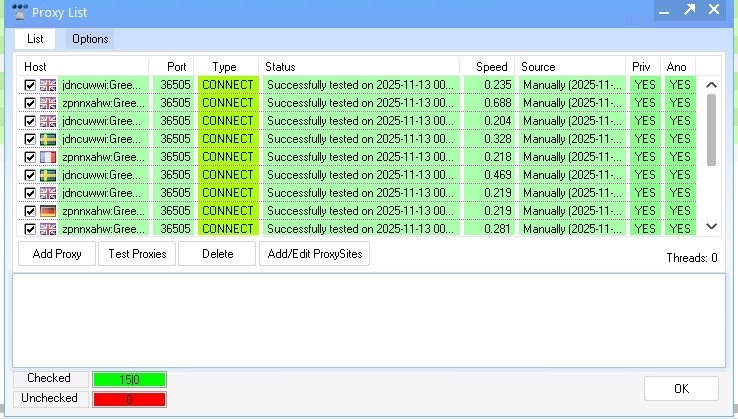Sort the proxies by the Speed column header
This screenshot has width=738, height=419.
pos(491,67)
